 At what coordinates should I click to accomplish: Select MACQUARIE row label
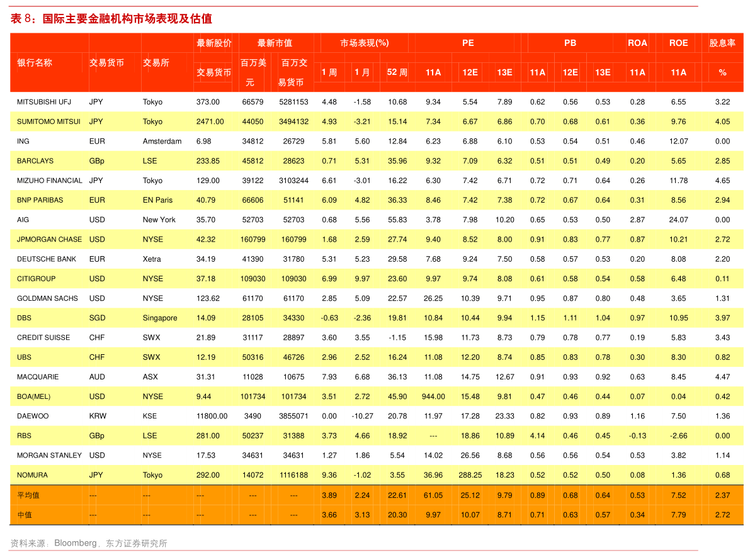(x=38, y=376)
